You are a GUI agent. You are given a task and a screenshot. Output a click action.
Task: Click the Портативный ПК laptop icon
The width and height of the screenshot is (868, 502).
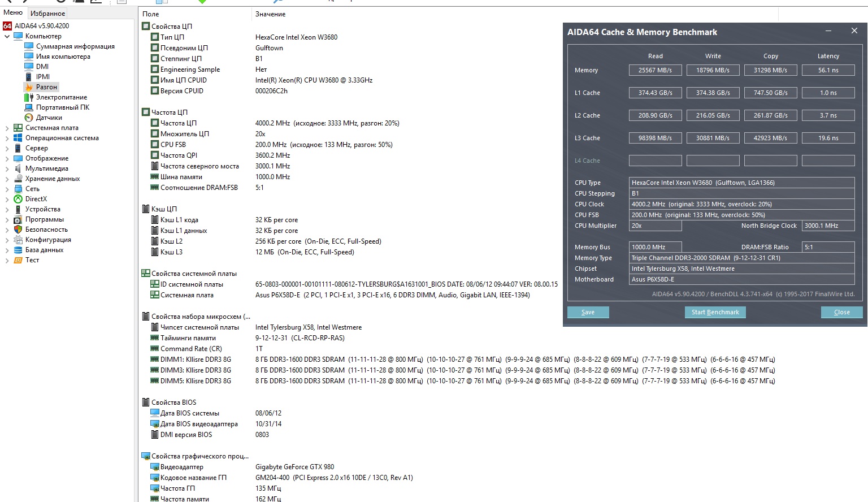tap(29, 107)
